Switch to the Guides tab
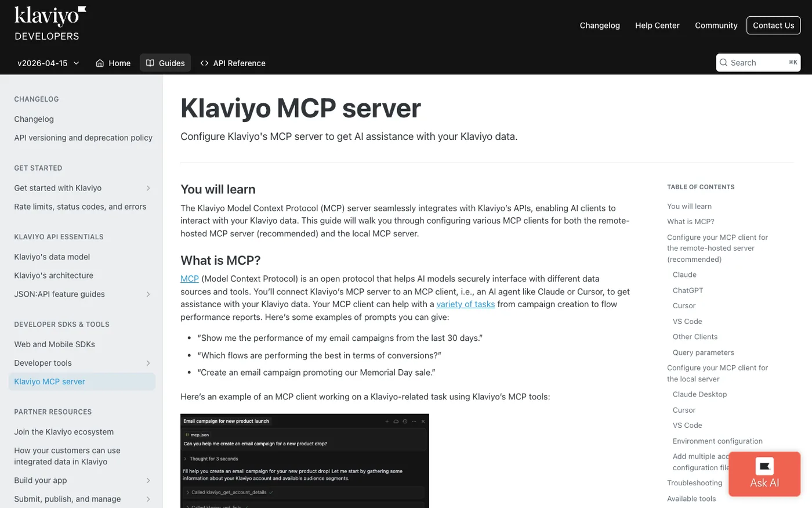This screenshot has width=812, height=508. (165, 63)
